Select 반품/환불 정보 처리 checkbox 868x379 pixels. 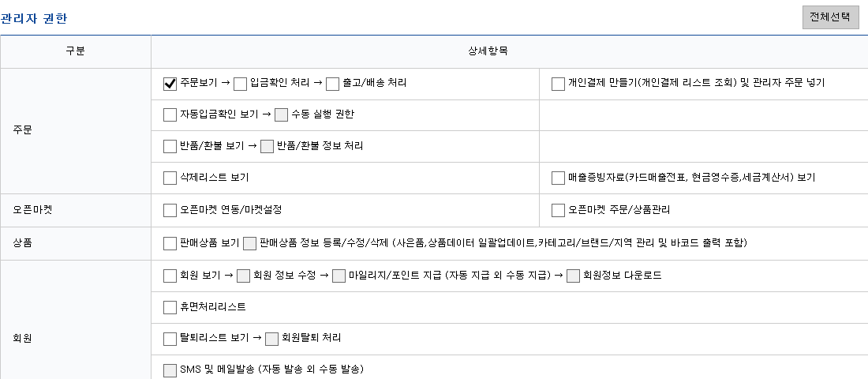coord(267,147)
